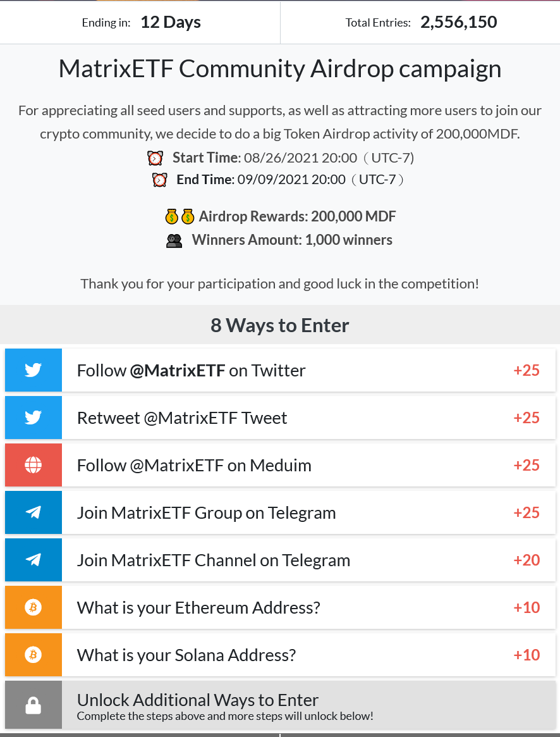Click Unlock Additional Ways to Enter row
The image size is (560, 737).
tap(281, 705)
